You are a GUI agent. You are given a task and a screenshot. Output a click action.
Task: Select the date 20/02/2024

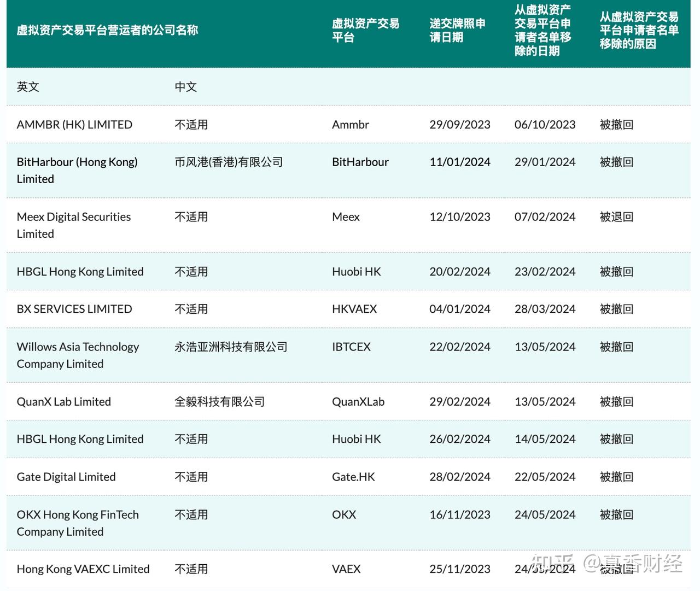(x=460, y=272)
